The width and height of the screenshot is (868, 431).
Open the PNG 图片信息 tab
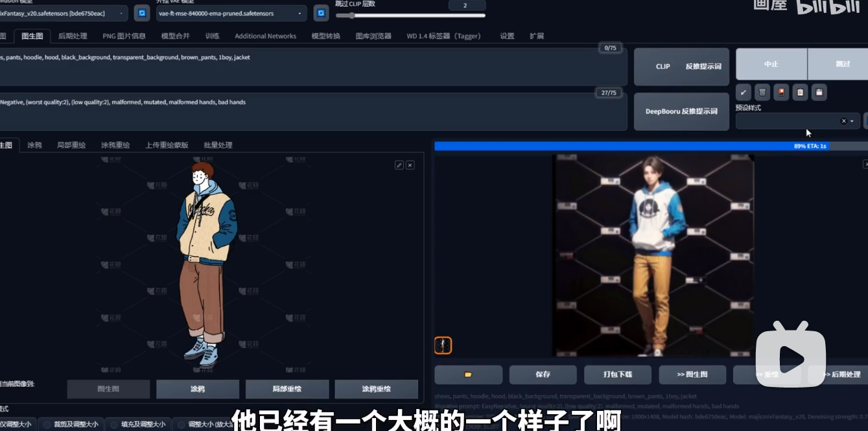click(x=124, y=36)
